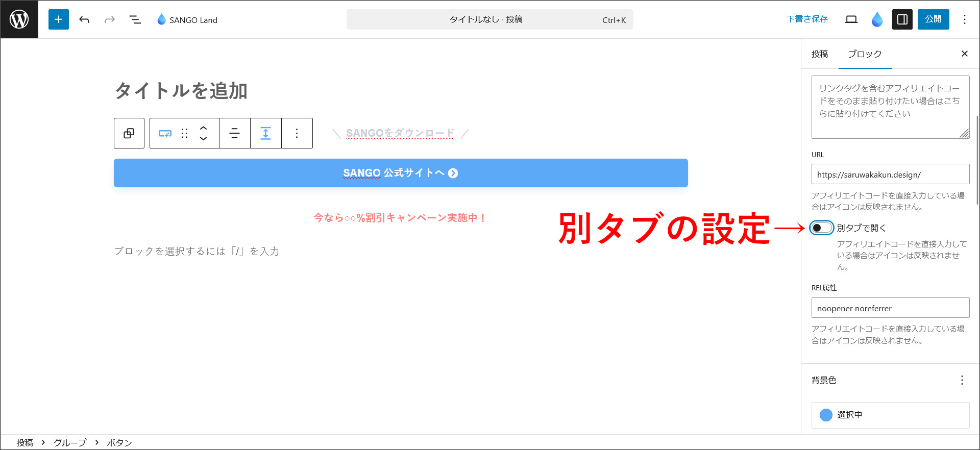
Task: Click 下書き保存 link
Action: tap(807, 19)
